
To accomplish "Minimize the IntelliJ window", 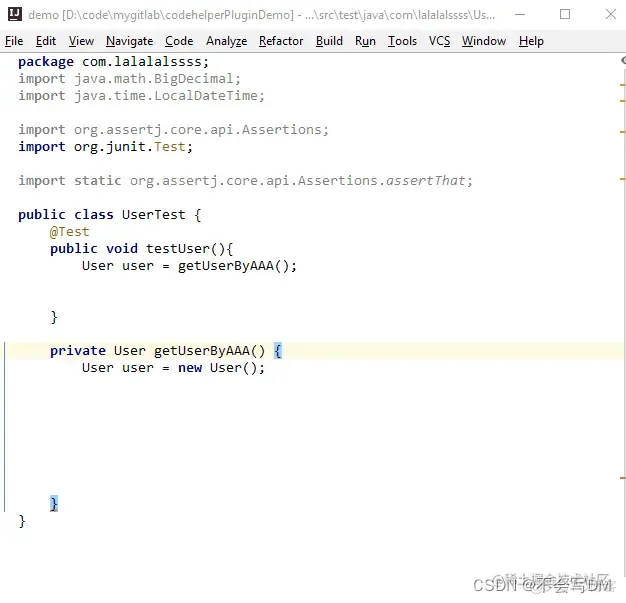I will (520, 15).
